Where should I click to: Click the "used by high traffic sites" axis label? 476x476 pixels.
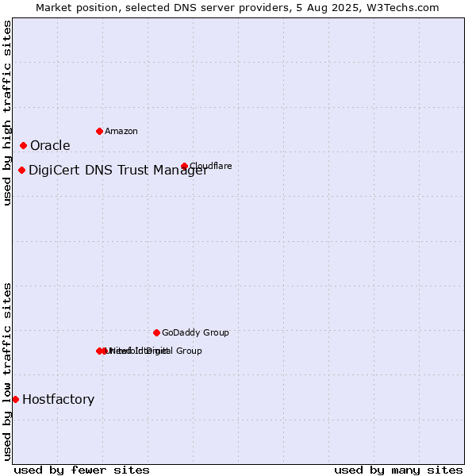tap(7, 113)
